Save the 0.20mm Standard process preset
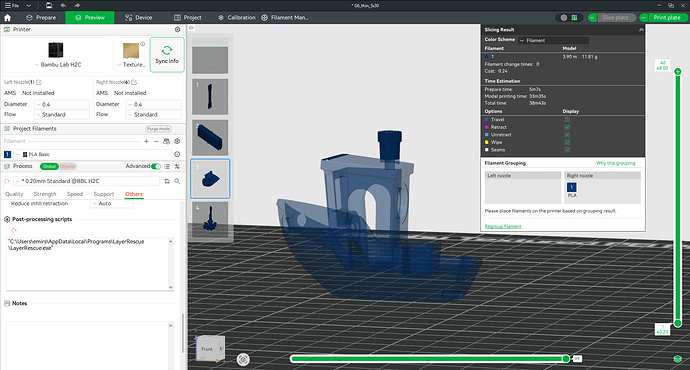Image resolution: width=690 pixels, height=370 pixels. (x=167, y=181)
